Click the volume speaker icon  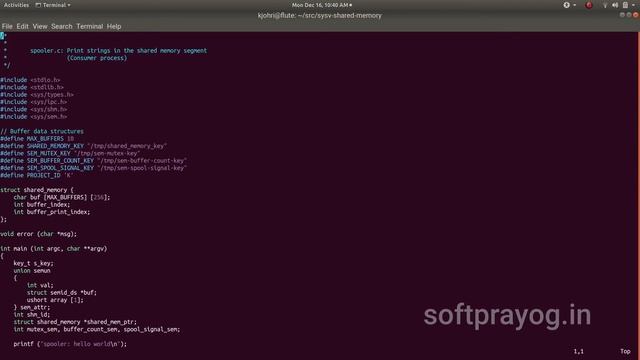tap(615, 5)
